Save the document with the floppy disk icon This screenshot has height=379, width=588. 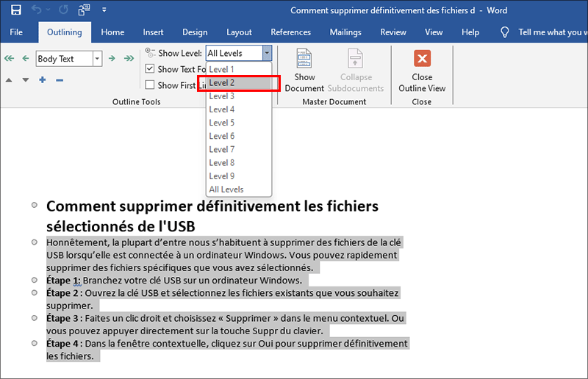[15, 10]
